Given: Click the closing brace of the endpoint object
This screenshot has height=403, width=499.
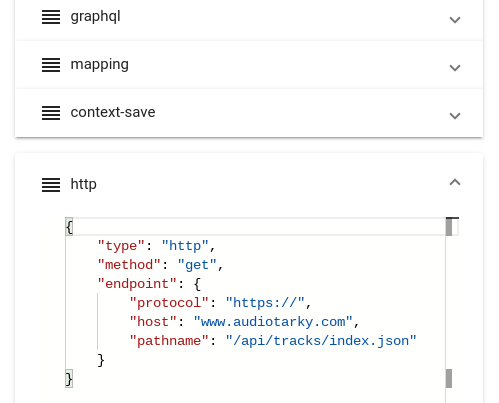Looking at the screenshot, I should click(101, 360).
